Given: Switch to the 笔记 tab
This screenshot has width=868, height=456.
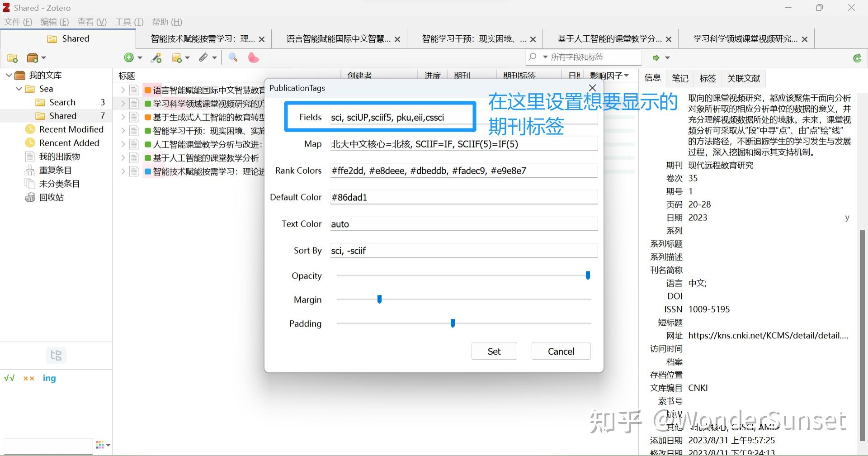Looking at the screenshot, I should [x=680, y=78].
